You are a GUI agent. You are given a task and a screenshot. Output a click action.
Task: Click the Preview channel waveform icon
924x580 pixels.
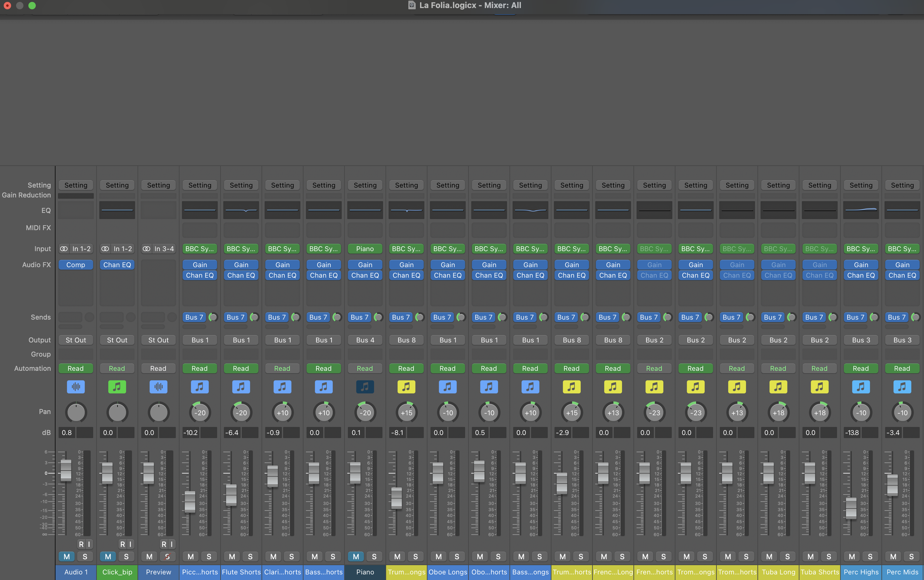pos(159,387)
